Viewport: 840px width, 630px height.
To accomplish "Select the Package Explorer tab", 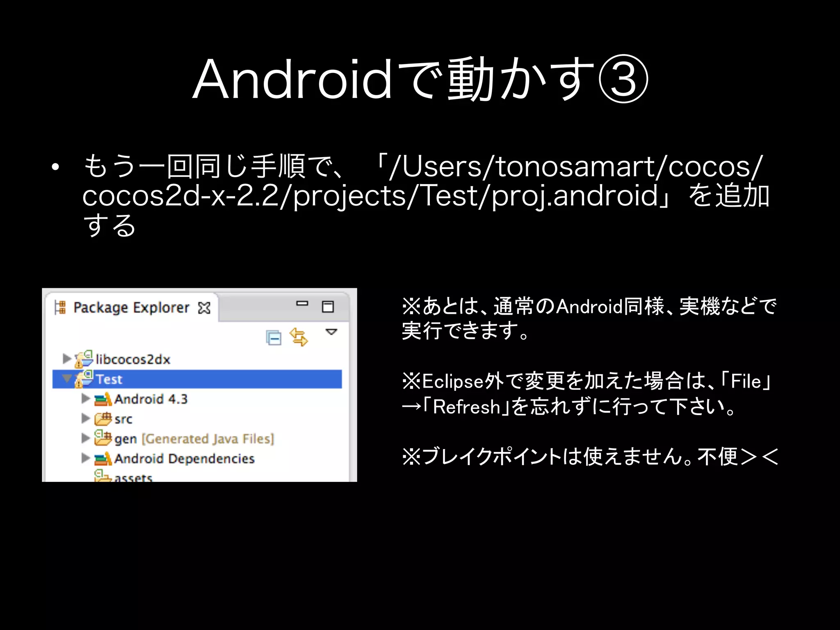I will coord(131,307).
